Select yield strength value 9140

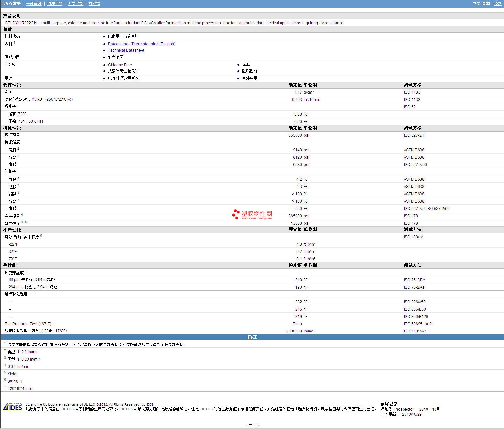[297, 150]
